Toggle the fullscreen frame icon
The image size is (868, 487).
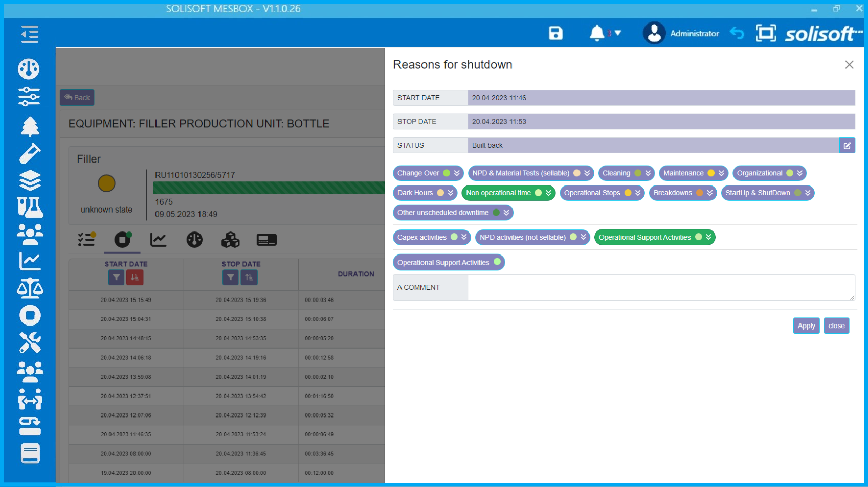click(766, 33)
